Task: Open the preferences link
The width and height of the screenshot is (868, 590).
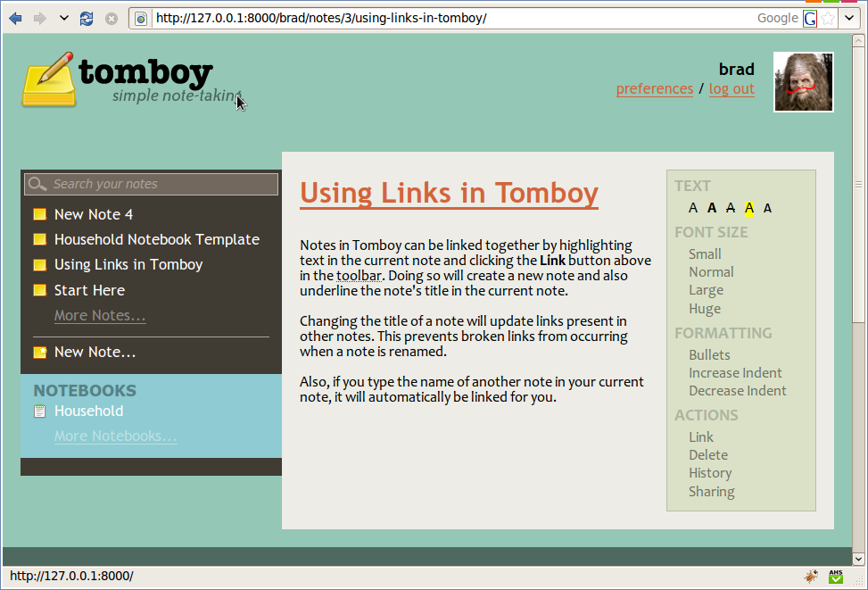Action: [654, 88]
